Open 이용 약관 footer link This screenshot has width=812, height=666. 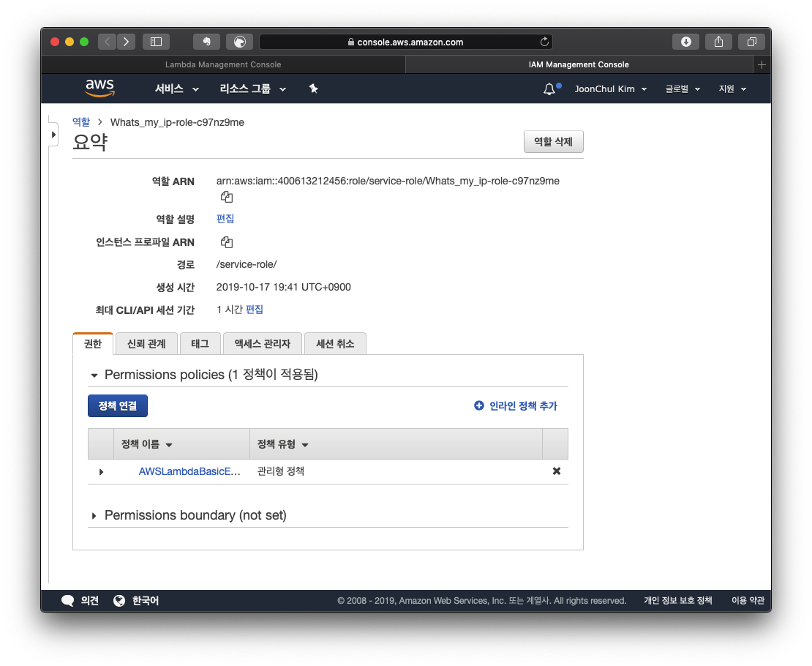coord(748,600)
